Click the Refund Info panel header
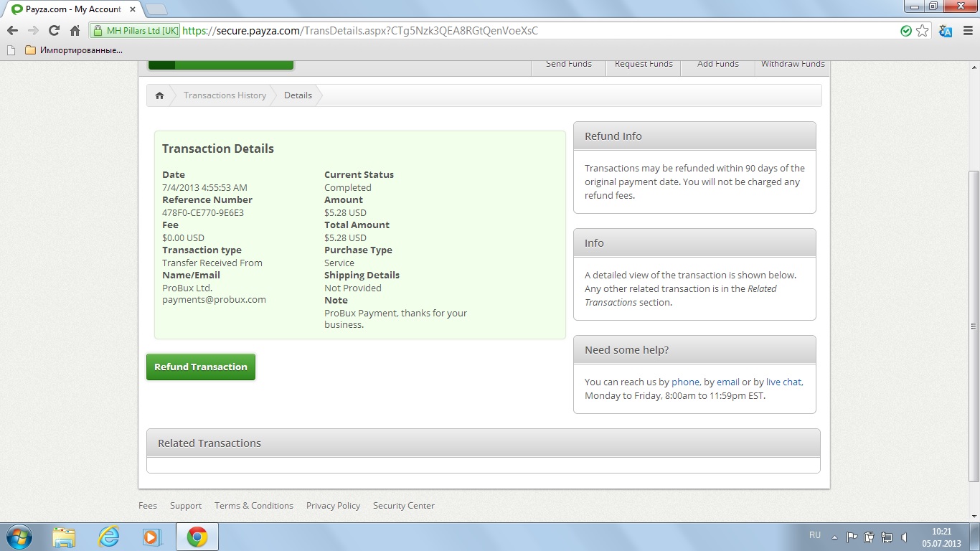Viewport: 980px width, 551px height. point(694,136)
